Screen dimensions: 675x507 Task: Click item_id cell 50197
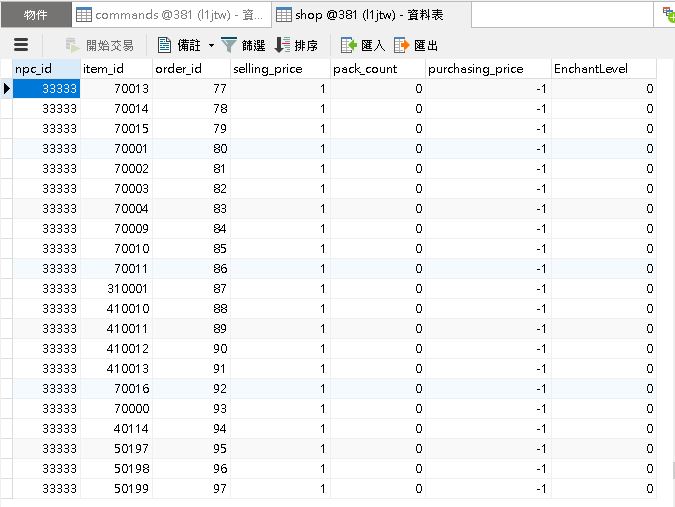point(116,448)
